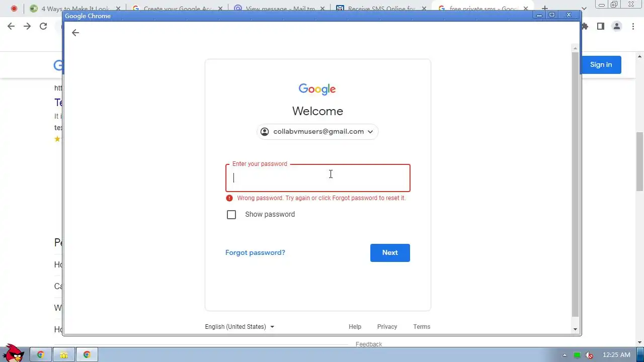Click the popup scrollbar up arrow
Screen dimensions: 644x362
click(576, 48)
